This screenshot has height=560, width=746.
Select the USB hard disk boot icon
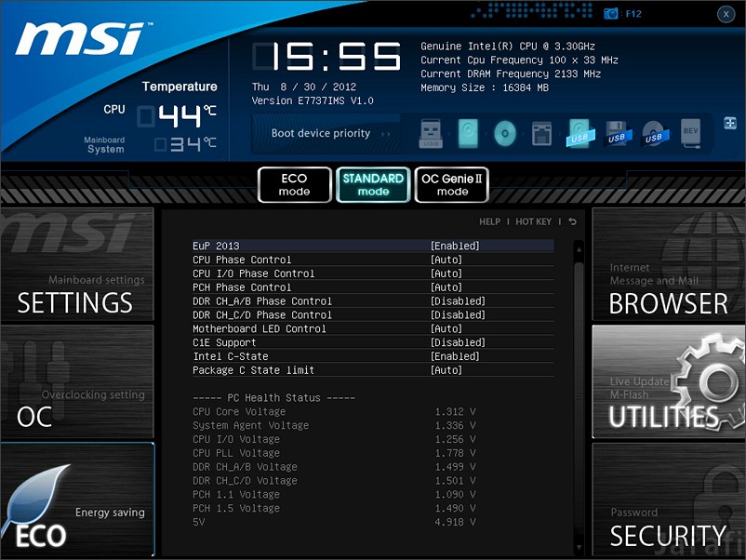pyautogui.click(x=579, y=134)
